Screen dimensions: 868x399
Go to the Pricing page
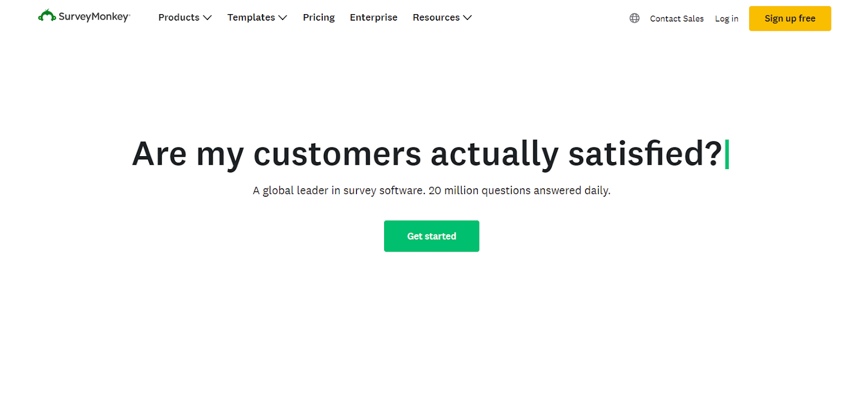[x=319, y=17]
